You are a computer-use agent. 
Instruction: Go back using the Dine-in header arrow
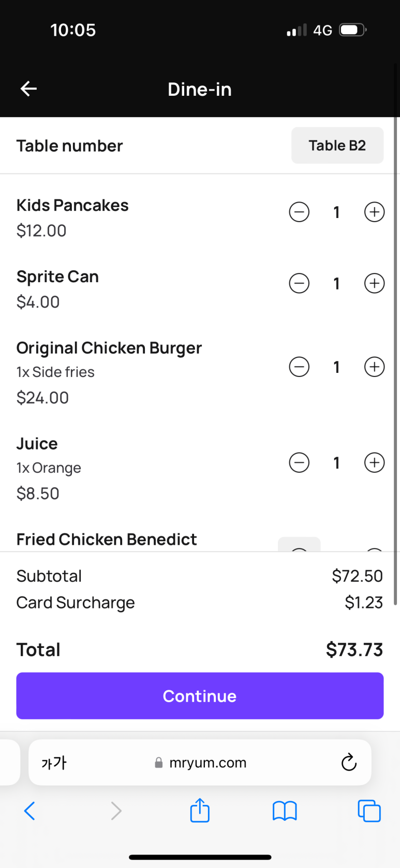click(28, 89)
